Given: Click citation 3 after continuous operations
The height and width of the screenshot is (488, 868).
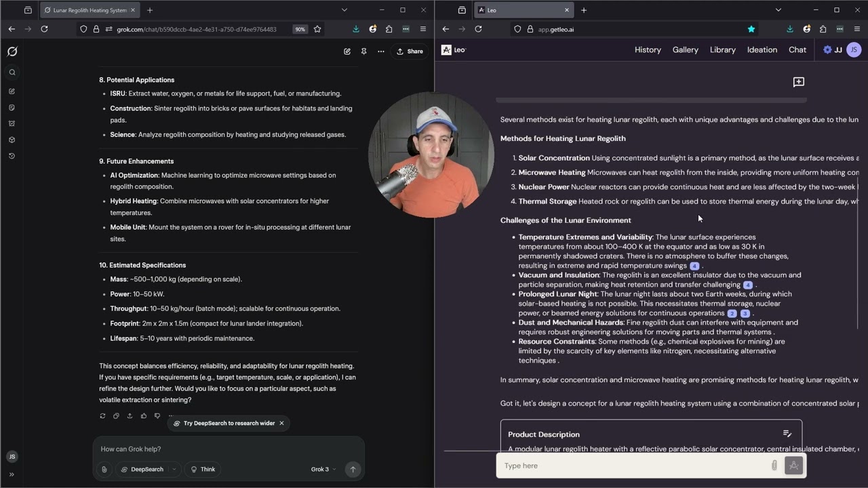Looking at the screenshot, I should coord(745,313).
